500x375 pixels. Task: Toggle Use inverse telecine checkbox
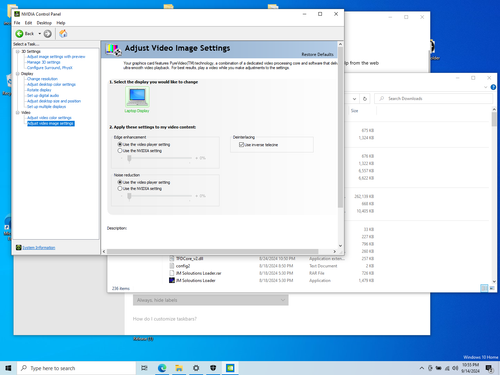(242, 145)
